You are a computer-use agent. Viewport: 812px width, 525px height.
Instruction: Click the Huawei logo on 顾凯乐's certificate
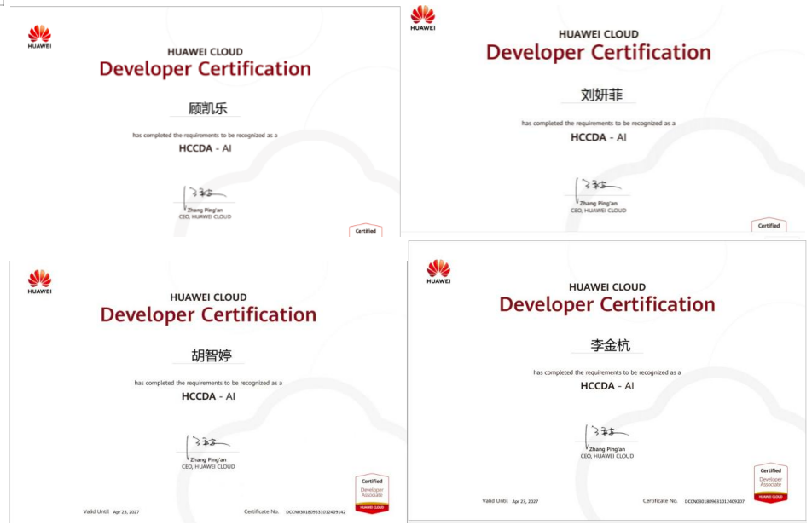pos(40,37)
